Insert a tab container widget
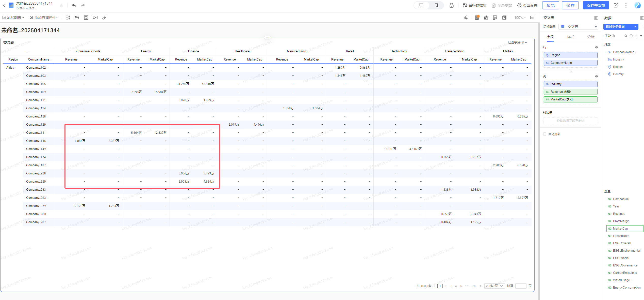This screenshot has height=300, width=644. (77, 18)
